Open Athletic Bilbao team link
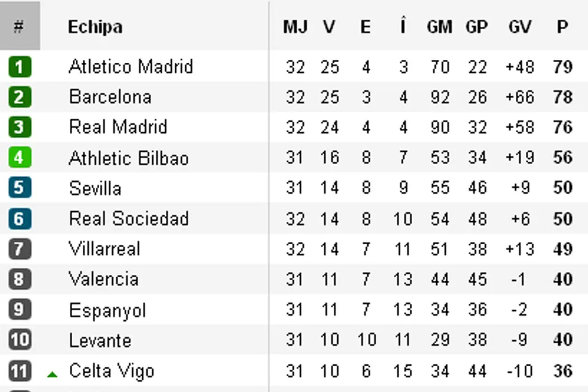This screenshot has height=392, width=588. (x=128, y=158)
